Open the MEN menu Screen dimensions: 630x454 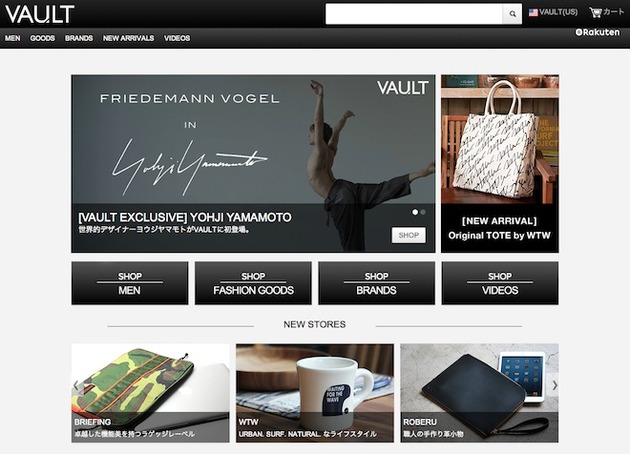[x=12, y=38]
